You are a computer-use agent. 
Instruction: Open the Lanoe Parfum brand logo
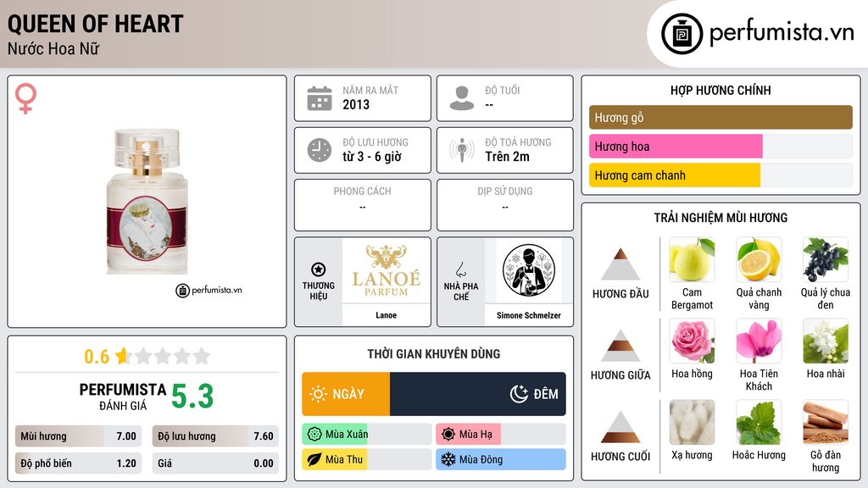click(x=387, y=270)
